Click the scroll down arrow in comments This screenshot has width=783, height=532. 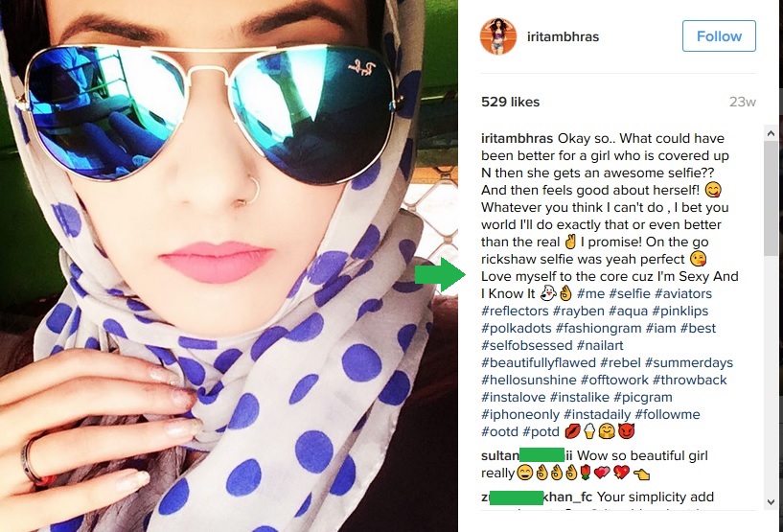(x=770, y=502)
